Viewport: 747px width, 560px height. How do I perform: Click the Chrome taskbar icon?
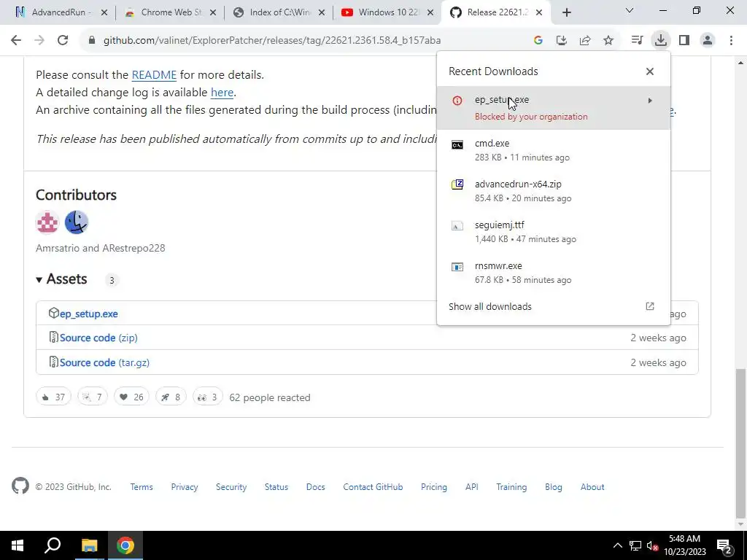(x=125, y=545)
